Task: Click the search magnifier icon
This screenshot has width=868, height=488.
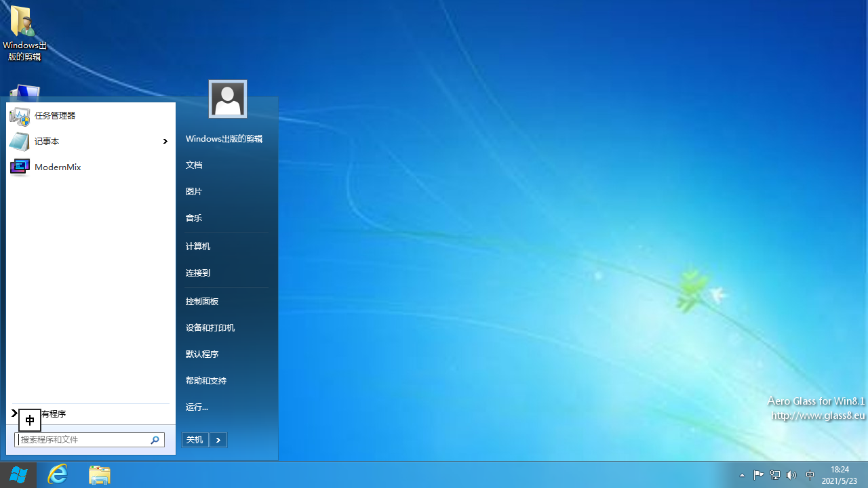Action: [x=155, y=440]
